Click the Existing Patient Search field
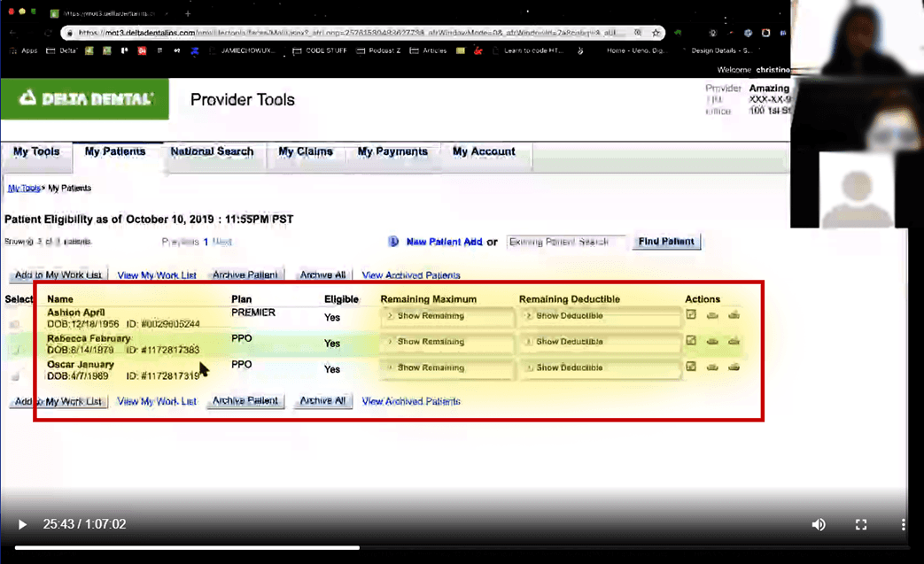The image size is (924, 564). click(566, 242)
